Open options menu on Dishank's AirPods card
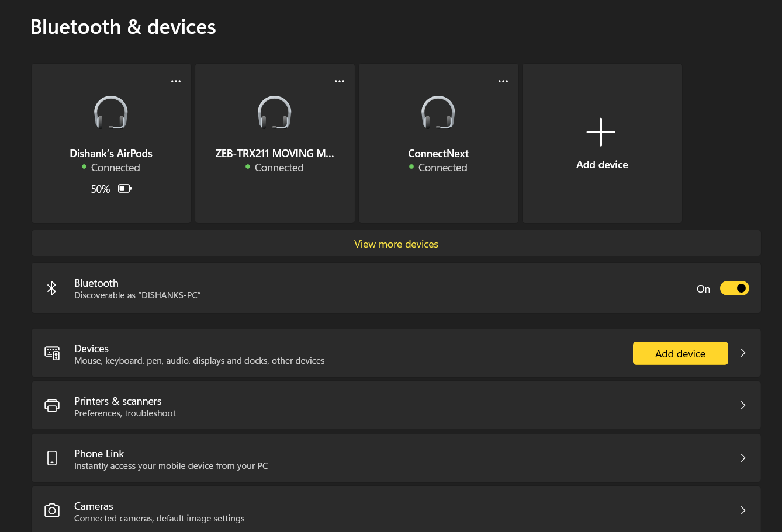 click(176, 81)
